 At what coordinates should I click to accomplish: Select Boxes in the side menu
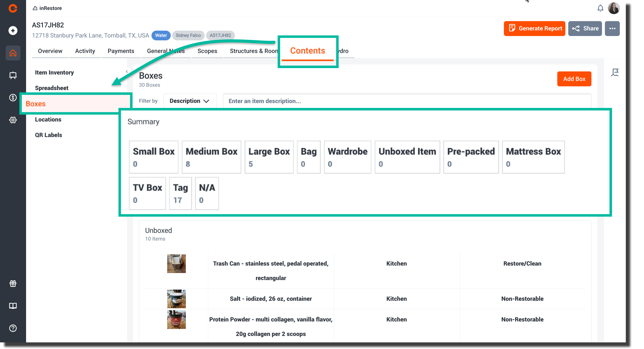point(76,104)
